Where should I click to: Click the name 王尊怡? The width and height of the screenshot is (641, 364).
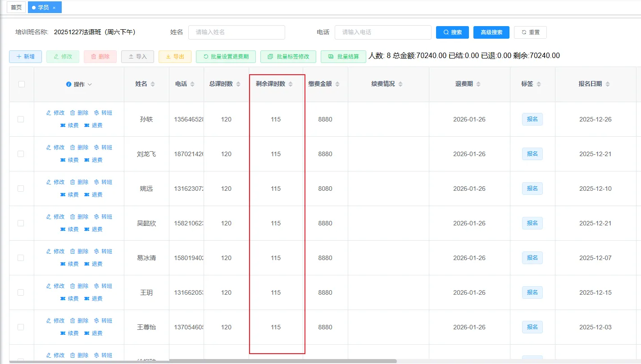pyautogui.click(x=146, y=327)
